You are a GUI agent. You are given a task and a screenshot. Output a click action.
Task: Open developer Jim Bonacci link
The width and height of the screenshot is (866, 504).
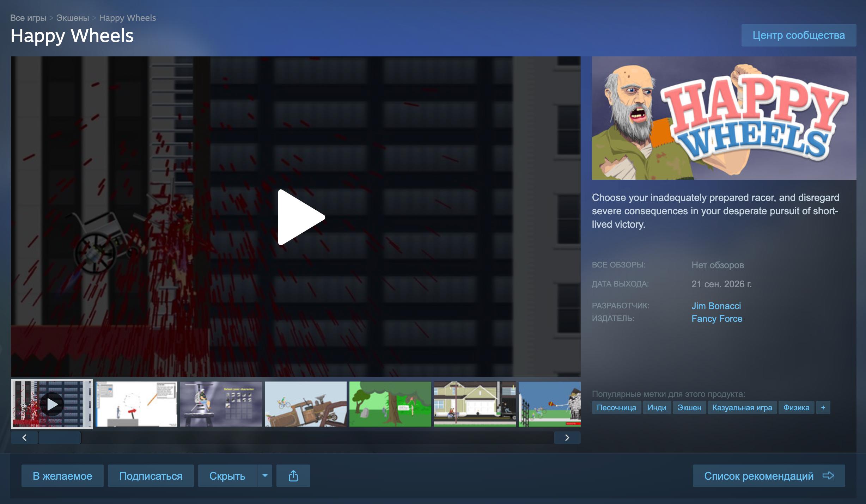click(x=716, y=306)
